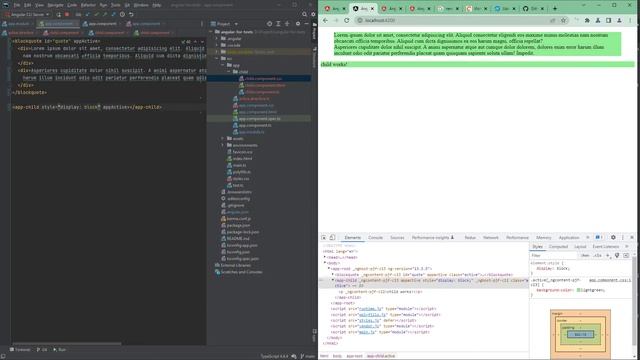Click the runtime.js script link in DOM
Viewport: 640px width, 360px height.
[x=370, y=309]
